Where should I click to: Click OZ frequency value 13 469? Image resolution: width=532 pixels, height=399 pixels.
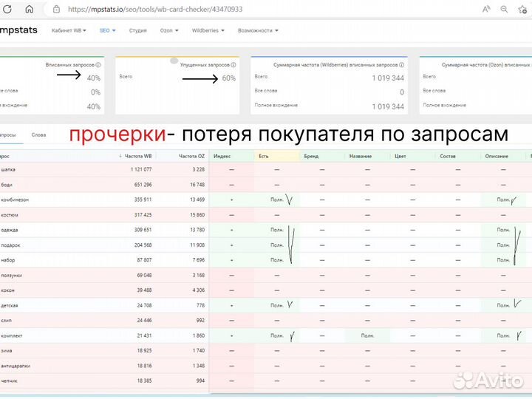click(x=197, y=199)
